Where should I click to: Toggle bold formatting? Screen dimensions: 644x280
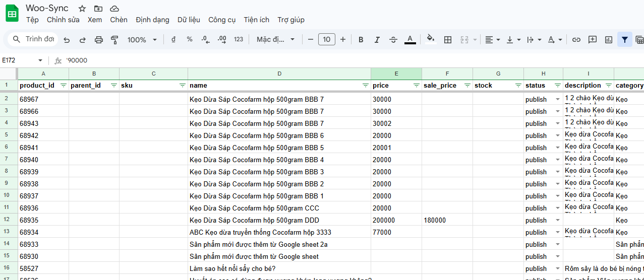click(x=361, y=40)
